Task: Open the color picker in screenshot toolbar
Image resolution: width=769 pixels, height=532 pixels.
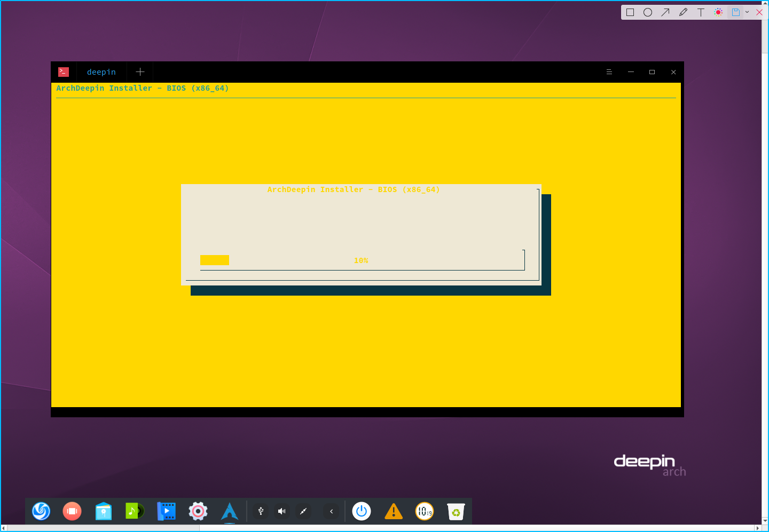Action: coord(719,12)
